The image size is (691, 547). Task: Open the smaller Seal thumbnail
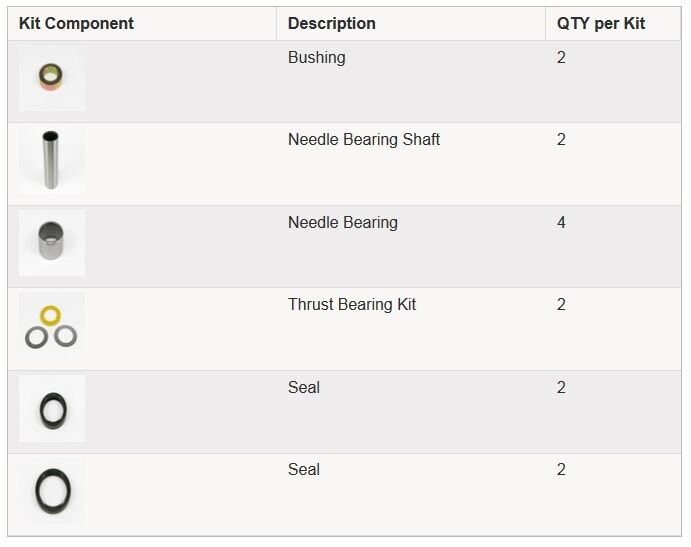(x=52, y=408)
